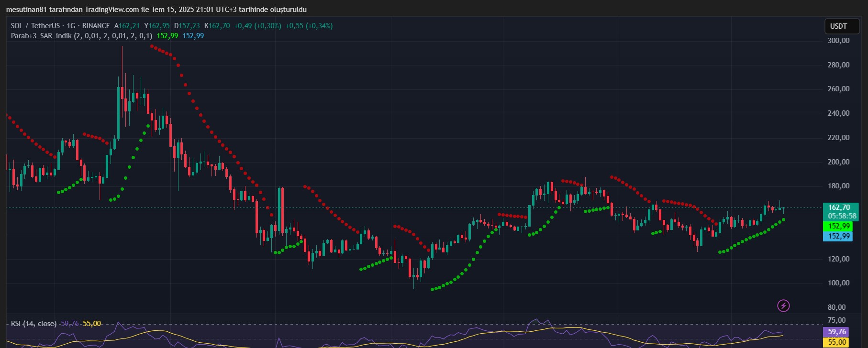Click the Parab+3_SAR_indik indicator legend
Viewport: 868px width, 348px height.
tap(81, 36)
